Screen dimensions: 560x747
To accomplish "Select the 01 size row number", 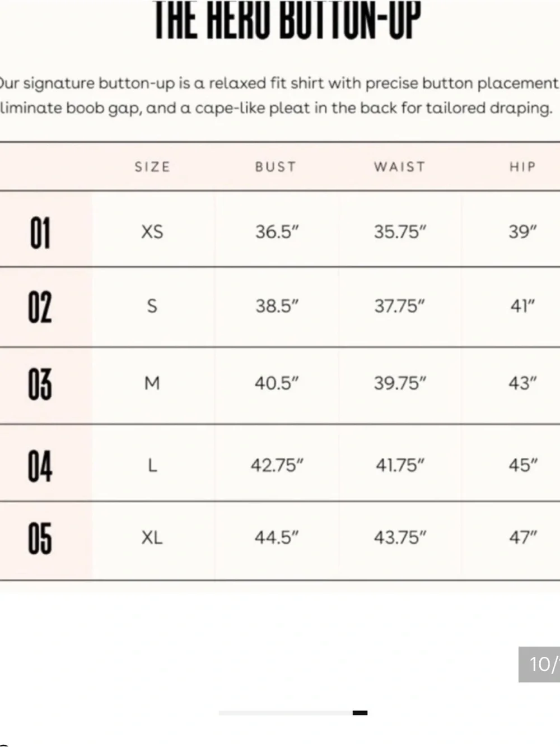I will tap(40, 233).
